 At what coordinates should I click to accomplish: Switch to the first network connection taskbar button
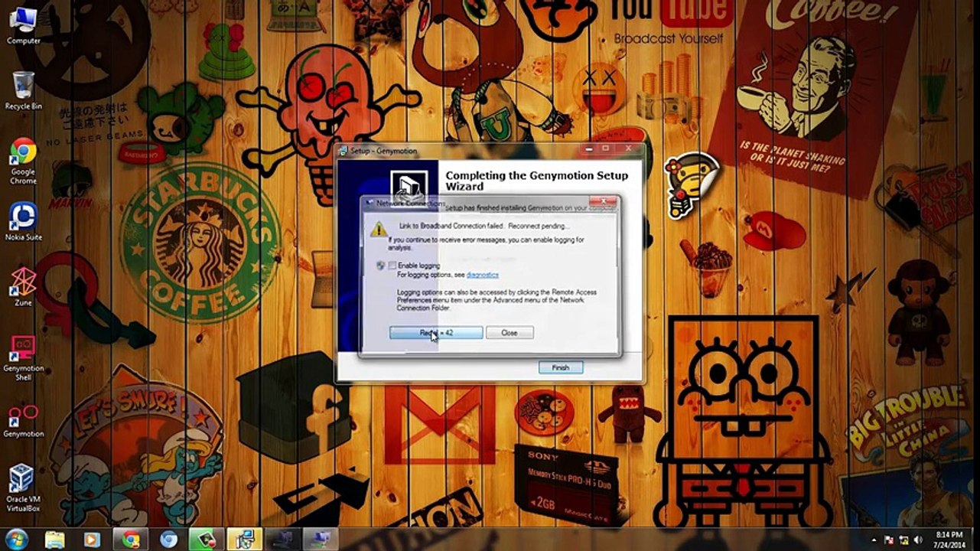tap(282, 540)
